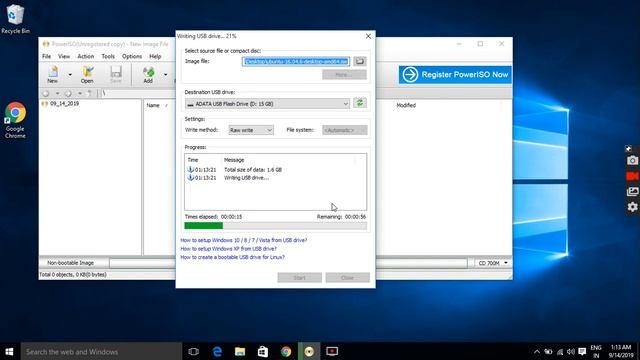Viewport: 640px width, 360px height.
Task: Click the volume speaker tray icon
Action: click(571, 351)
